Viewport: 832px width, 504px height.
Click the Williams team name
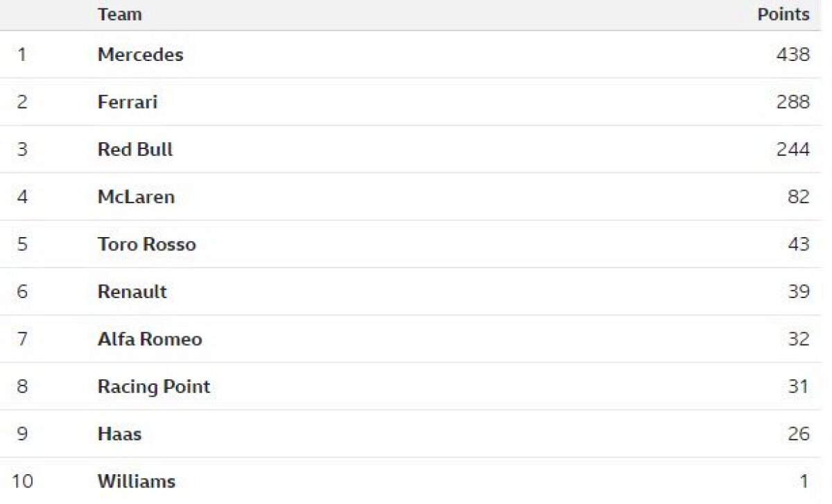(136, 481)
